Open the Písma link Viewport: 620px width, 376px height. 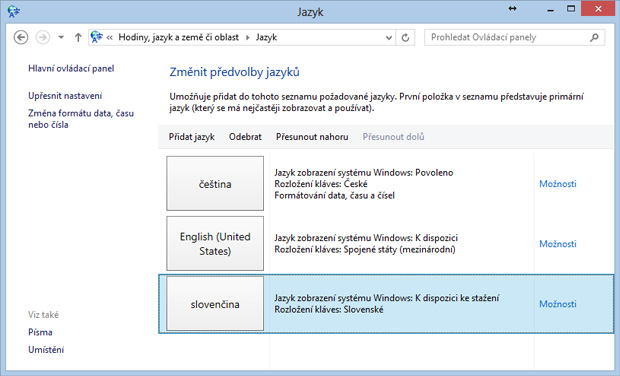point(40,332)
